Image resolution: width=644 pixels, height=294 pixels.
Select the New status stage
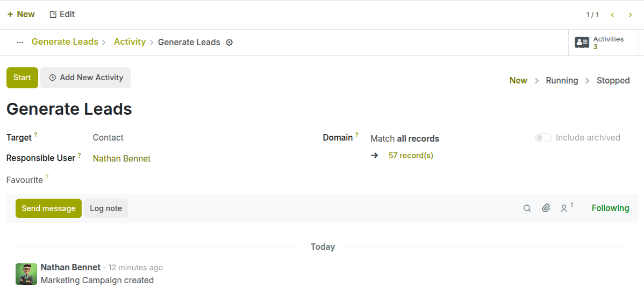(x=518, y=81)
